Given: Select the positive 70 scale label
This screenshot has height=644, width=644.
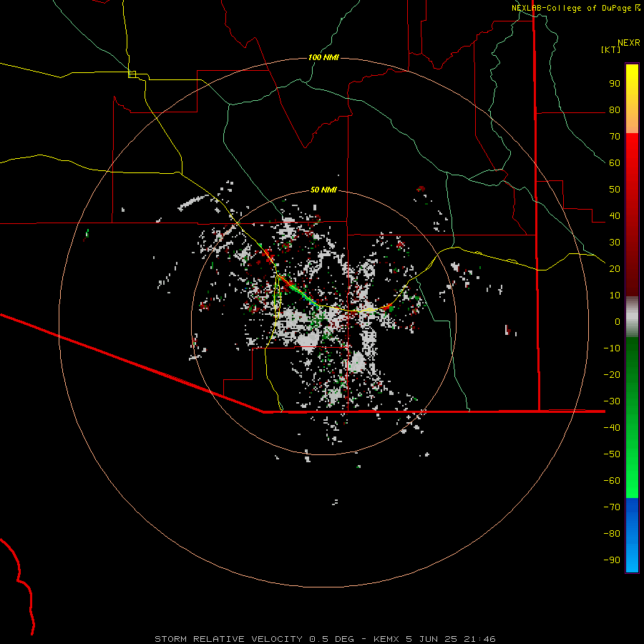Looking at the screenshot, I should coord(615,137).
